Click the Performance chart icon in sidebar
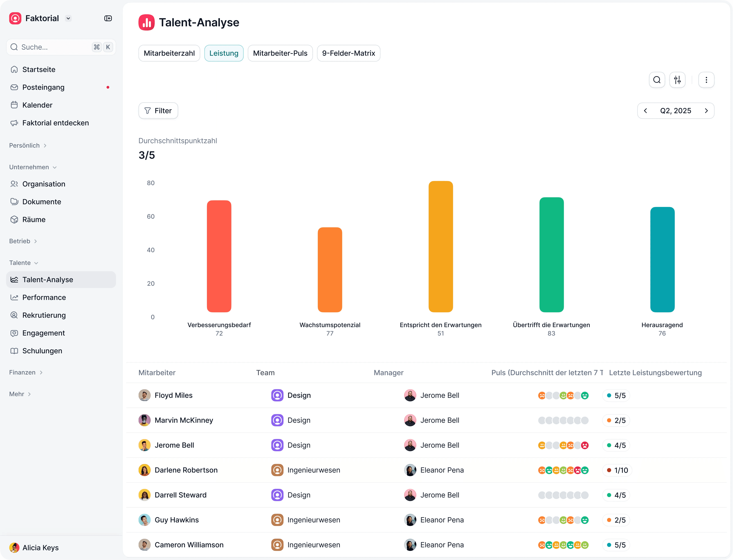Image resolution: width=733 pixels, height=560 pixels. [14, 297]
